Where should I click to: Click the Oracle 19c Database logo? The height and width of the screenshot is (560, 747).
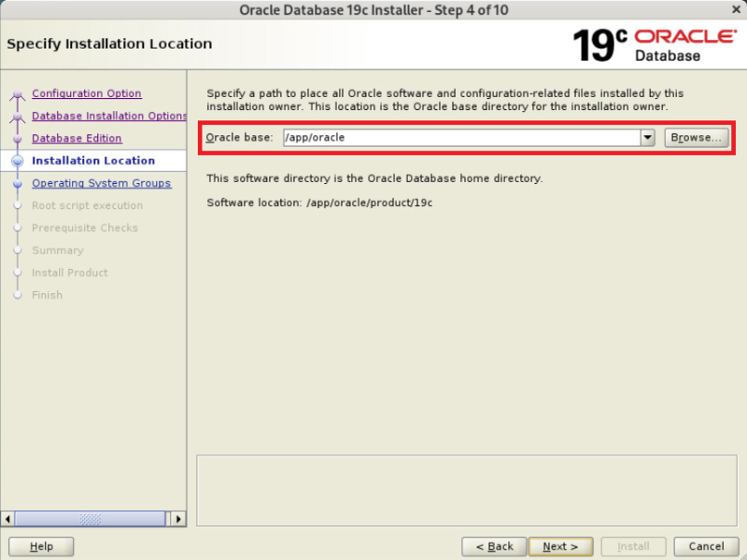coord(655,45)
